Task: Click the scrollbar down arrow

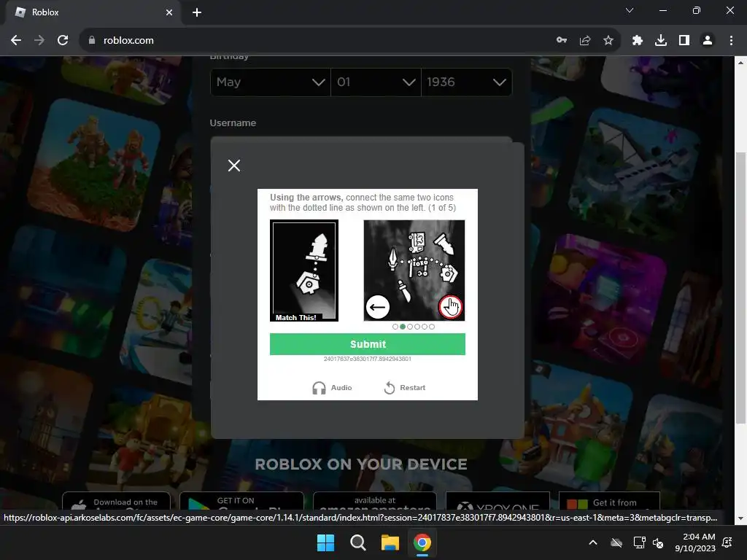Action: point(740,518)
